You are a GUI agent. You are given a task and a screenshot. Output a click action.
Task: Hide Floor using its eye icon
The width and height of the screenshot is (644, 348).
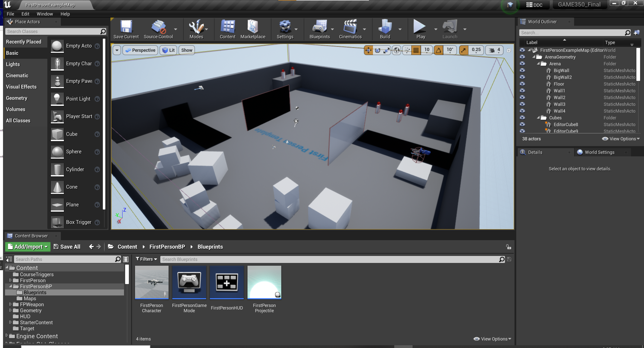pyautogui.click(x=522, y=84)
